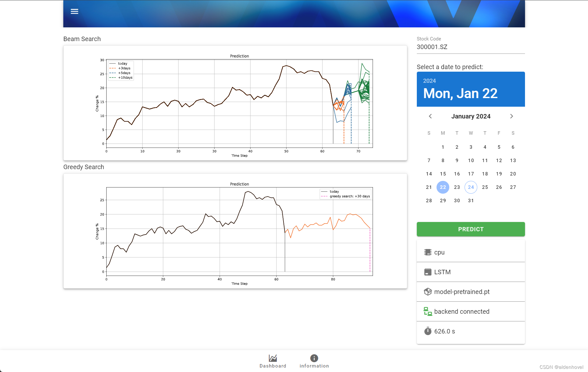Click the 'cpu' device label
This screenshot has width=588, height=372.
439,253
